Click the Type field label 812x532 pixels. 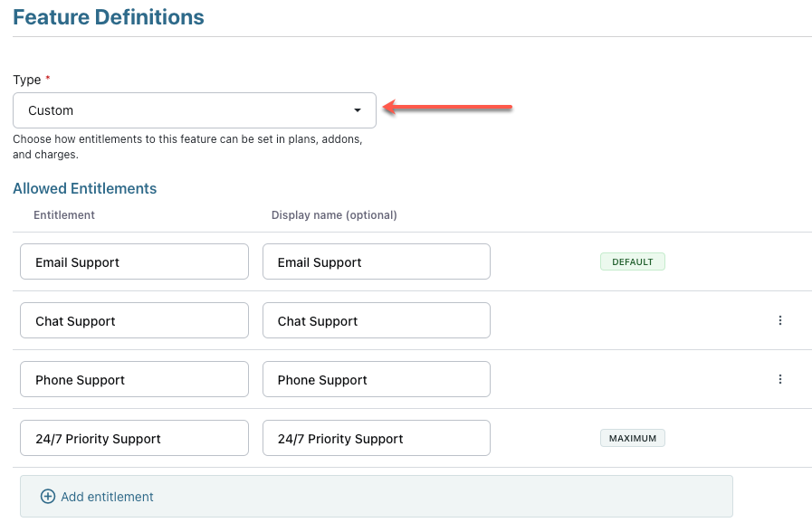click(27, 80)
